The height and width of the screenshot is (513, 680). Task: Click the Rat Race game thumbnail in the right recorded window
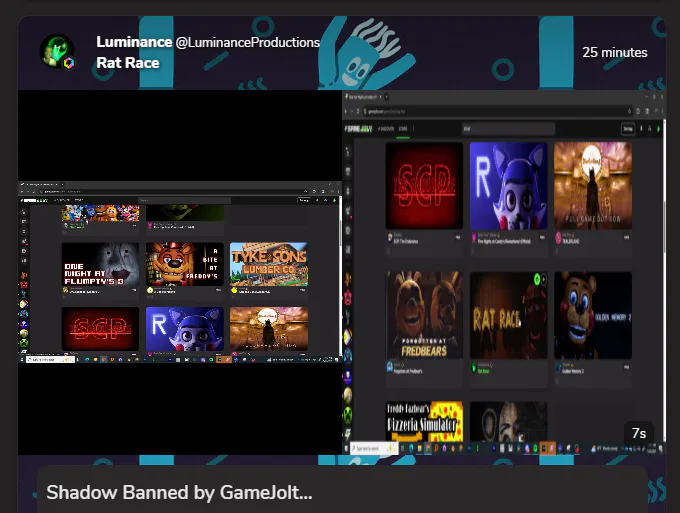[508, 315]
